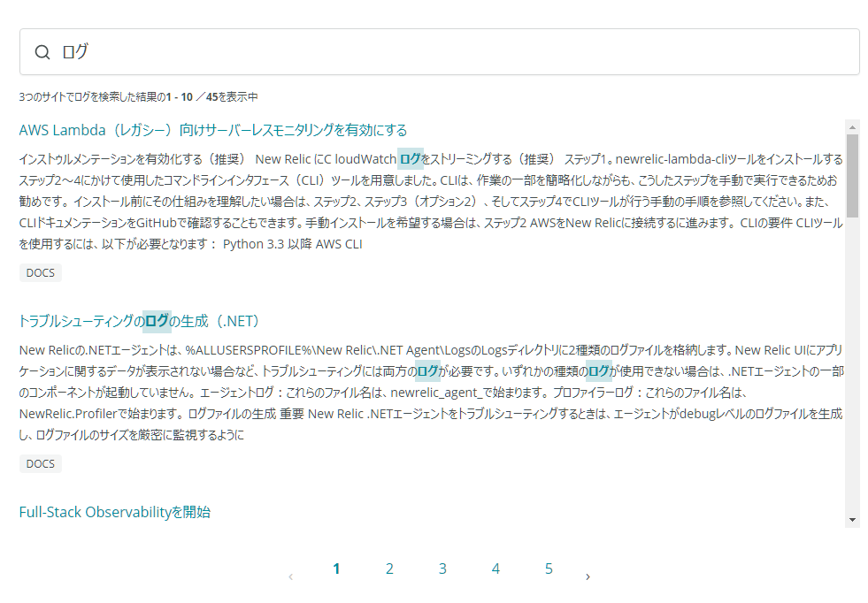
Task: Go to results page 3
Action: pyautogui.click(x=442, y=569)
